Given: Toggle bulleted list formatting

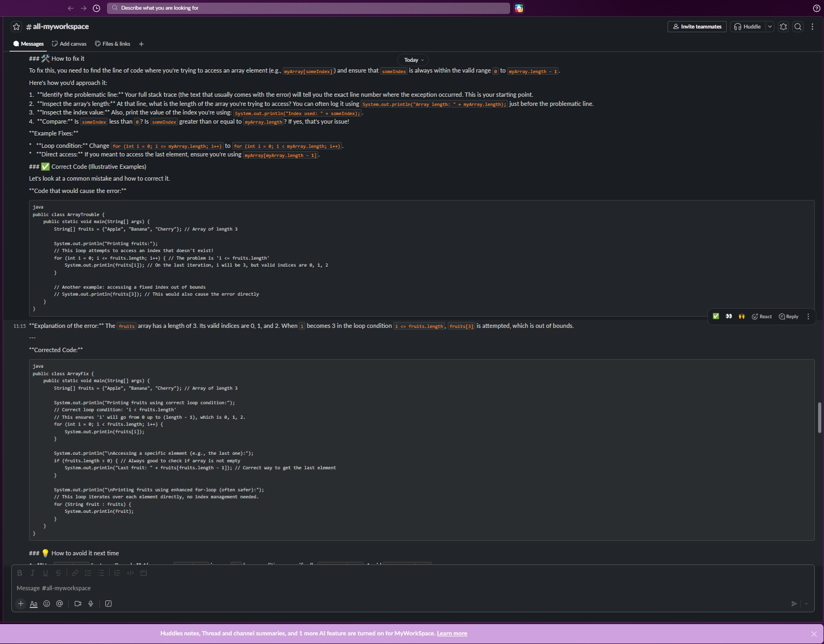Looking at the screenshot, I should (101, 573).
